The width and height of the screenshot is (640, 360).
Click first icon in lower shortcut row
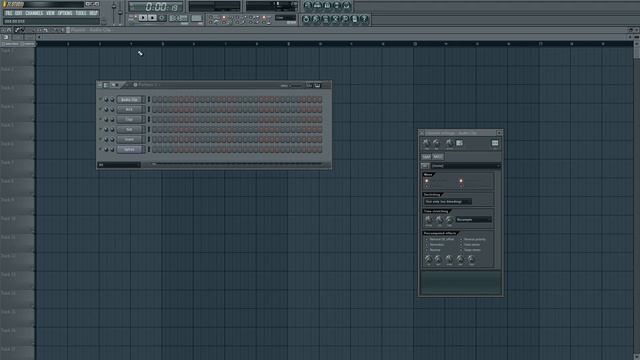coord(306,19)
